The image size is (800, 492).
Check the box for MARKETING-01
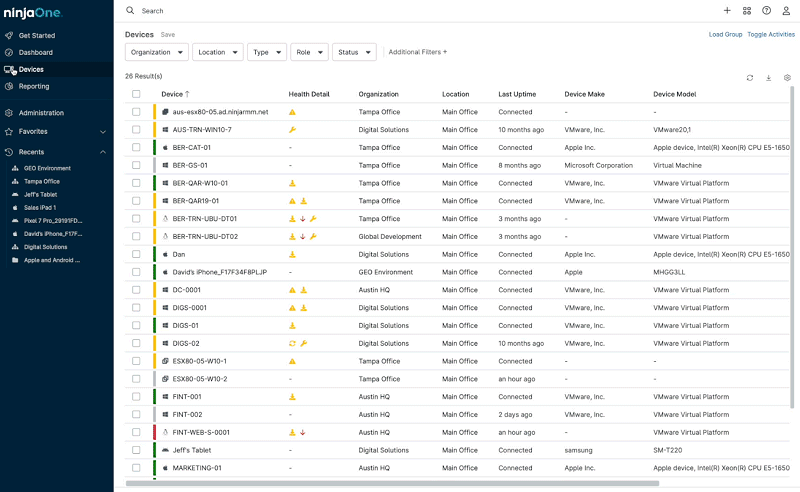(136, 468)
